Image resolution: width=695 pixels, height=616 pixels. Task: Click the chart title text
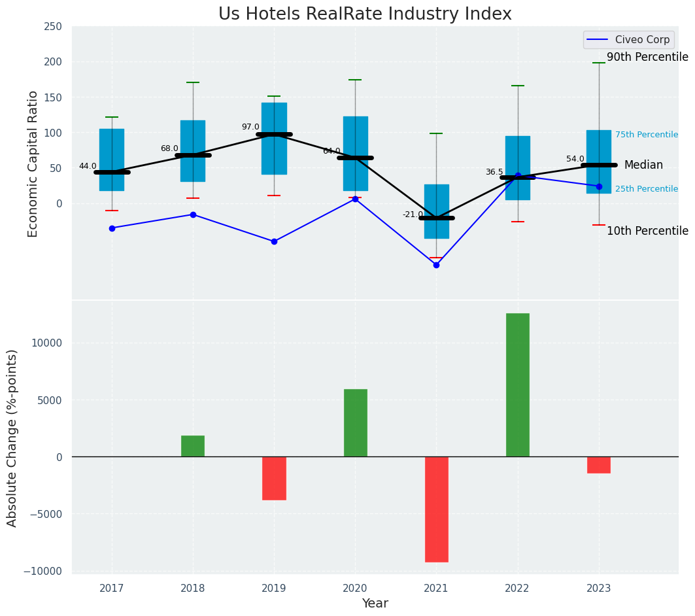[365, 14]
